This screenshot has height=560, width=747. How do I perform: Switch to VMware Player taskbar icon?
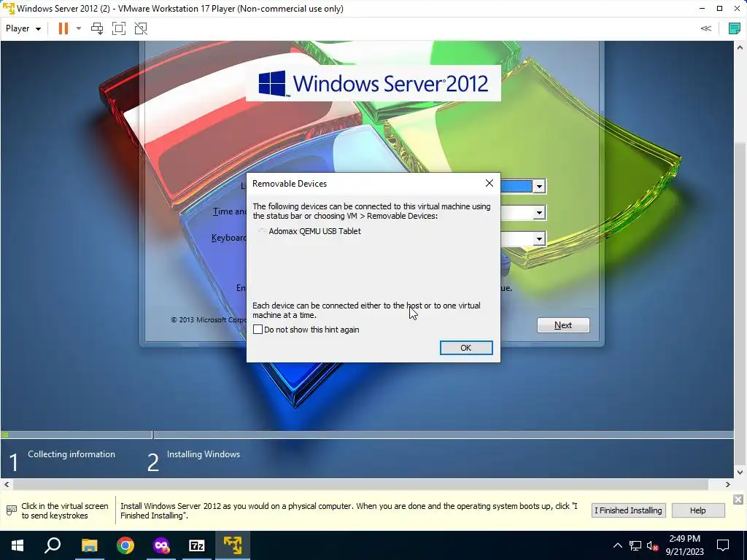coord(233,545)
